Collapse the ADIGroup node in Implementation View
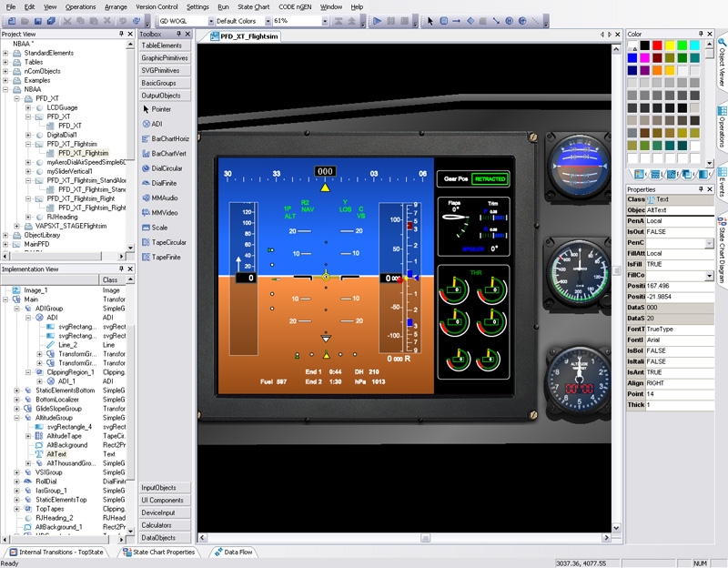 click(17, 309)
